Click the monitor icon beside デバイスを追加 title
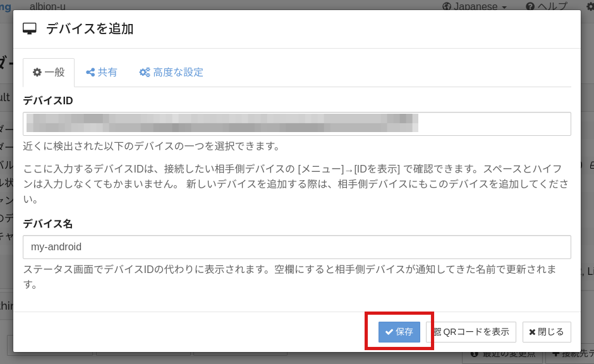This screenshot has height=364, width=594. (30, 29)
